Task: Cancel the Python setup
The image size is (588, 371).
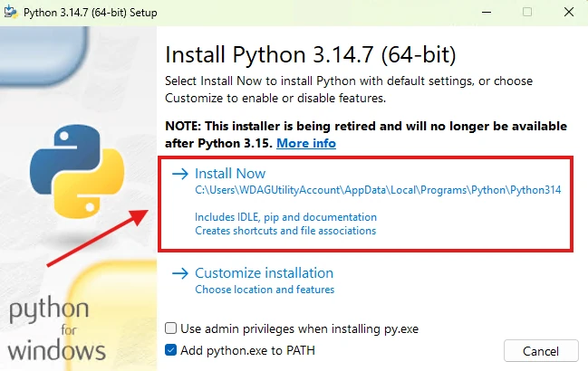Action: tap(541, 351)
